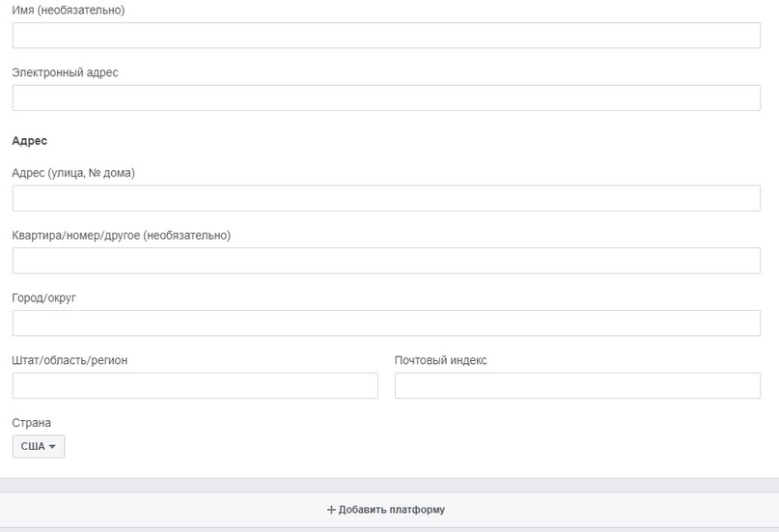Click the Страна label above dropdown

[x=31, y=423]
